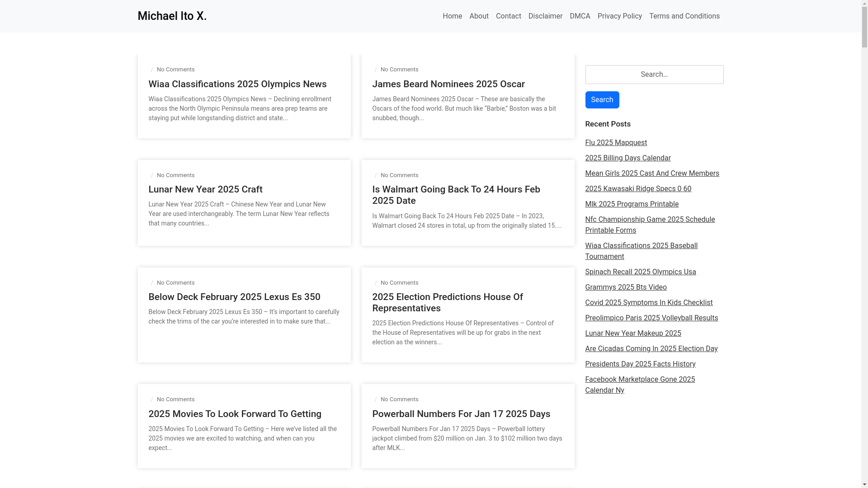The image size is (868, 488).
Task: Open the Below Deck February 2025 Lexus Es 350 post
Action: coord(234,297)
